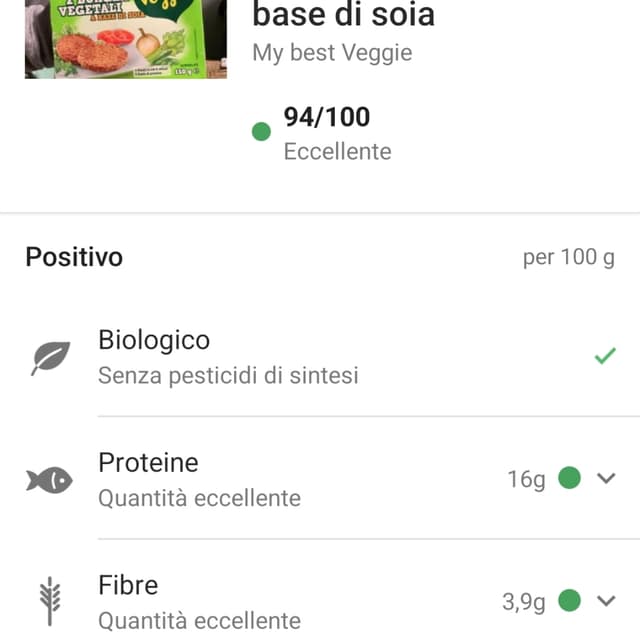This screenshot has height=640, width=640.
Task: Tap the Proteine fish icon
Action: (x=49, y=480)
